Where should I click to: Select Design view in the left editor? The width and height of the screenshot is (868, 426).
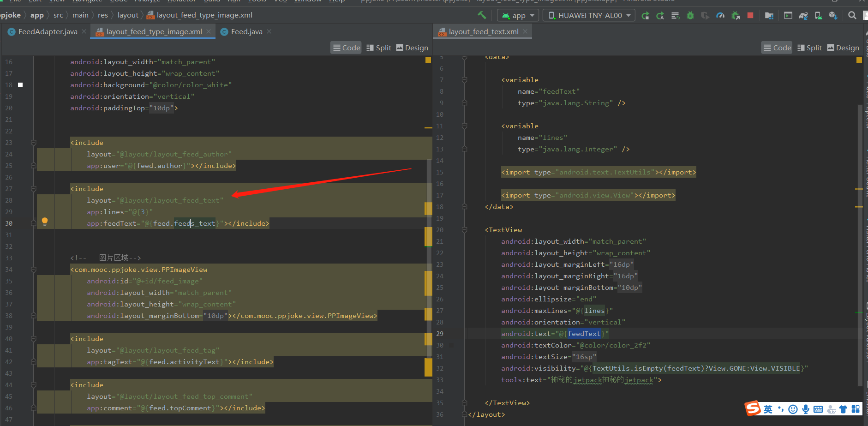[x=412, y=48]
